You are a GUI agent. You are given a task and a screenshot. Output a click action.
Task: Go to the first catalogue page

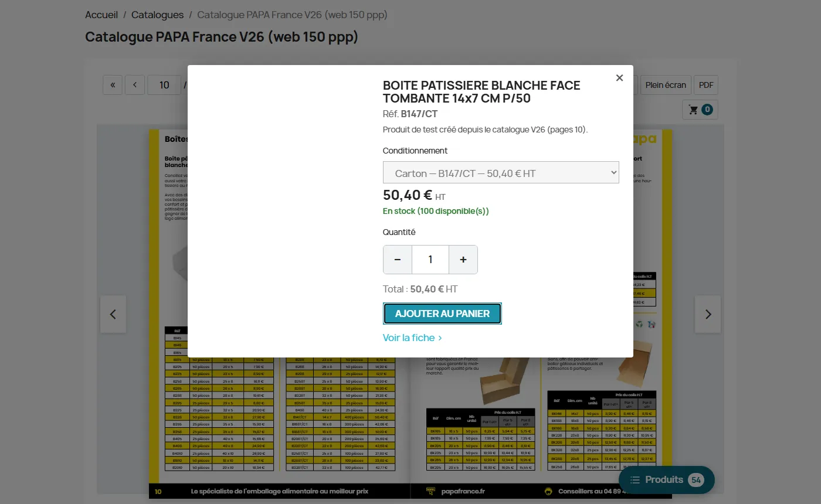click(x=113, y=85)
